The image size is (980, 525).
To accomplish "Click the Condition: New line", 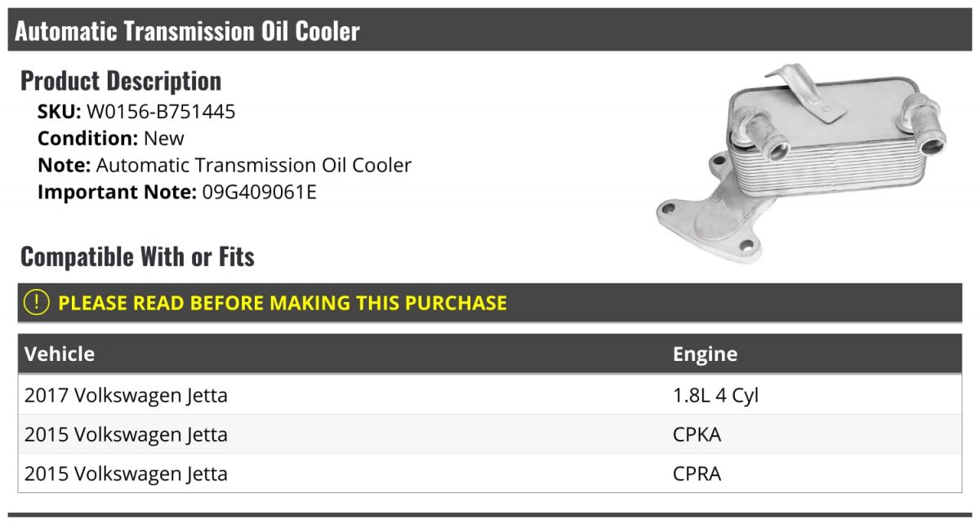I will [x=111, y=138].
